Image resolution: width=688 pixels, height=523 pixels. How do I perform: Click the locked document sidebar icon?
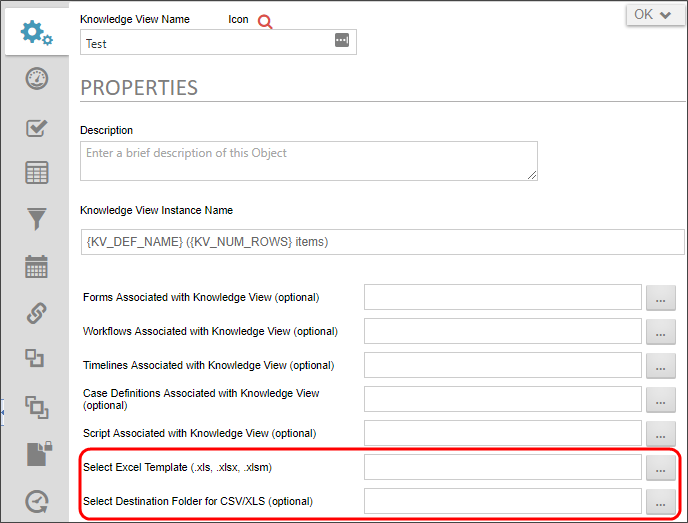pos(37,454)
